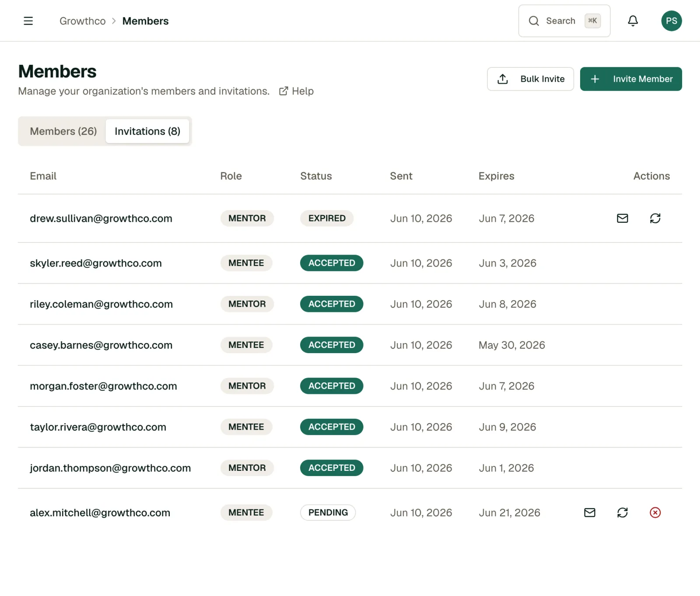Screen dimensions: 700x596
Task: Click the EXPIRED status badge
Action: pos(327,218)
